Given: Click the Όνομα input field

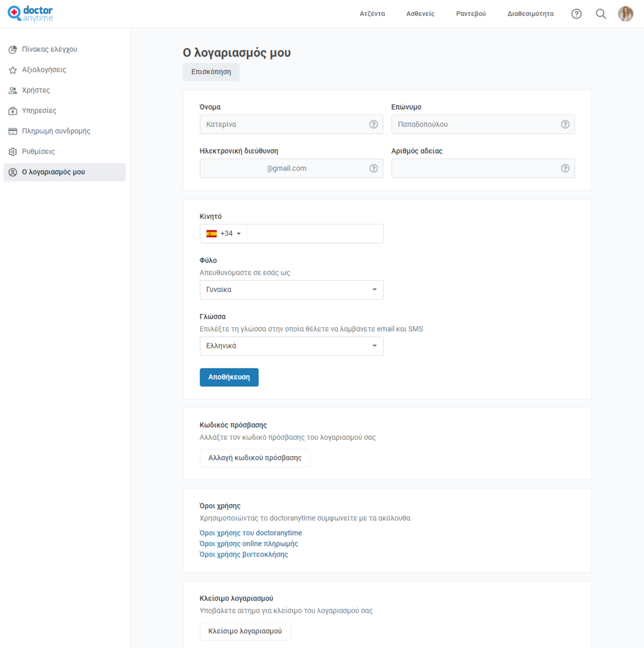Looking at the screenshot, I should coord(291,124).
